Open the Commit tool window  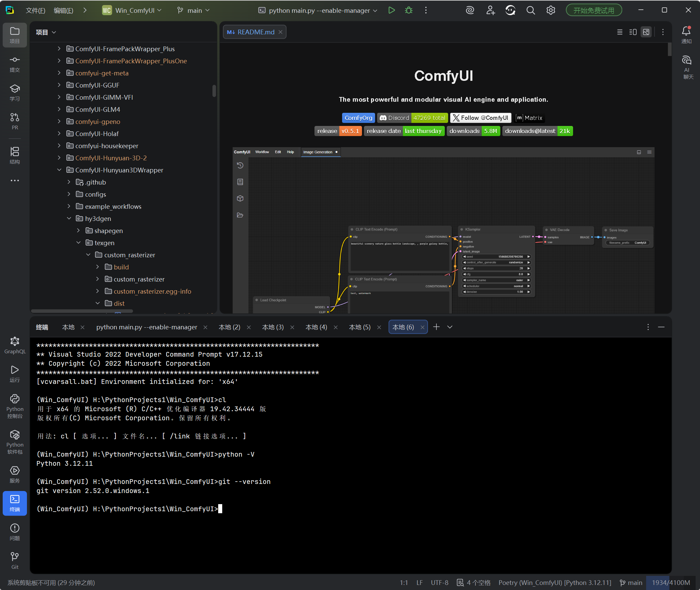[14, 64]
